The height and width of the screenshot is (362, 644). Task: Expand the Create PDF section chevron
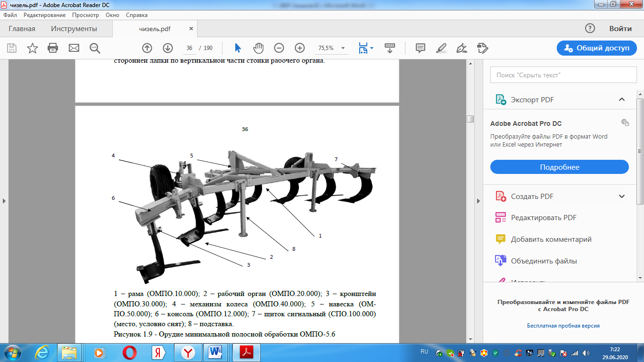(622, 196)
